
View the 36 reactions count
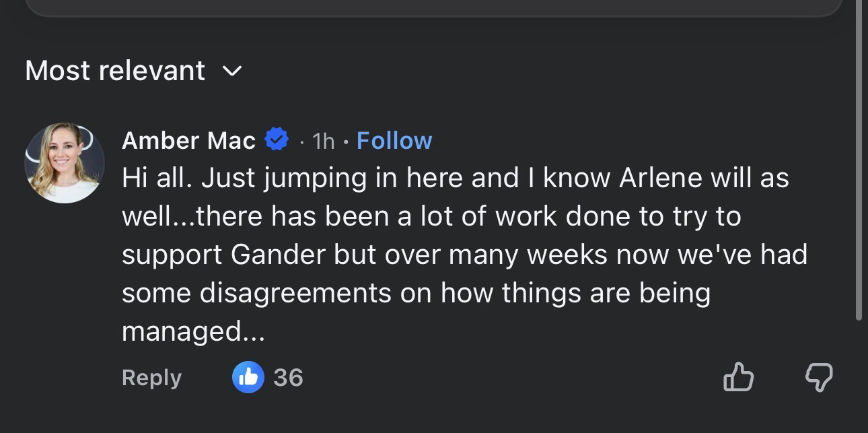[288, 378]
